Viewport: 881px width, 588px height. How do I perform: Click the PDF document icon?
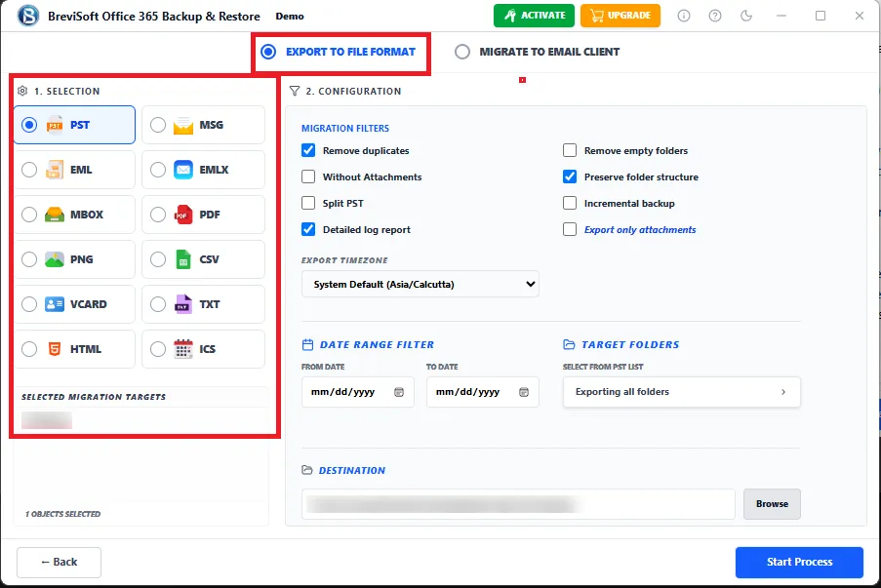point(183,215)
